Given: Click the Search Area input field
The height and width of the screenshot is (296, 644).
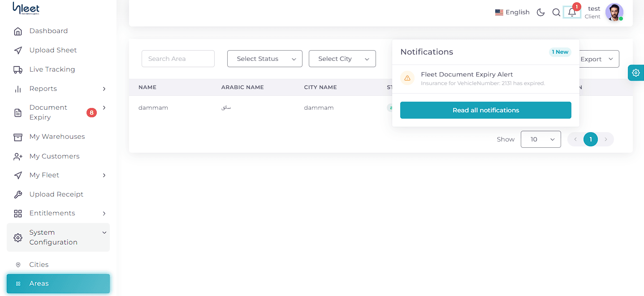Looking at the screenshot, I should [178, 59].
